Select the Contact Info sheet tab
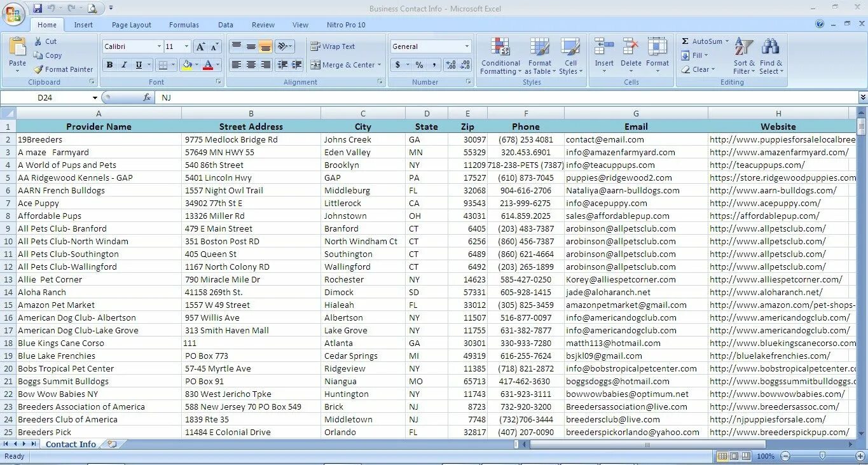This screenshot has height=465, width=868. (x=71, y=444)
